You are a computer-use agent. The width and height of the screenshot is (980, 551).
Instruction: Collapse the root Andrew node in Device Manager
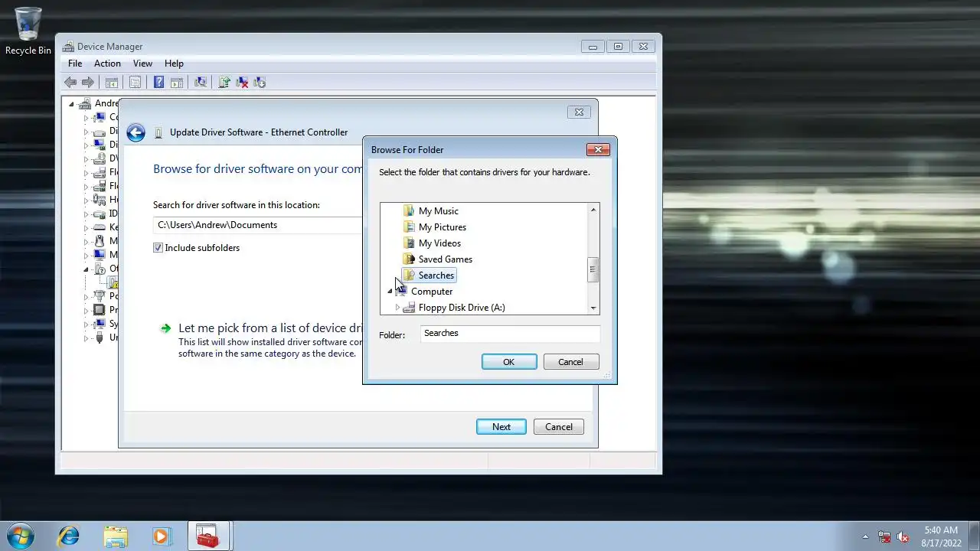[x=71, y=103]
